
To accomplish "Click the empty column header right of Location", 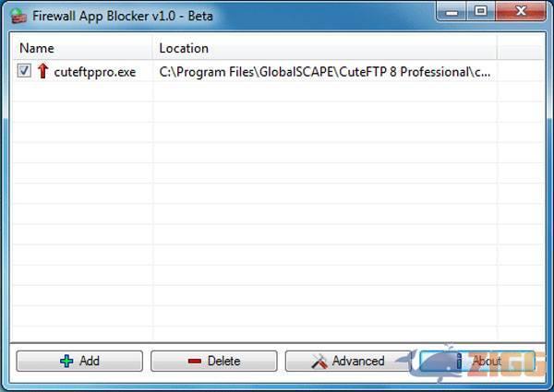I will tap(520, 48).
